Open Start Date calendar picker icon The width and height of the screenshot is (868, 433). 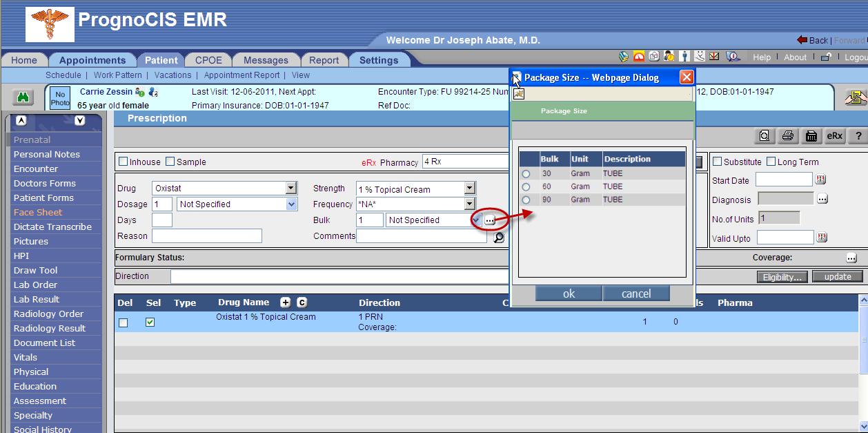click(x=820, y=180)
